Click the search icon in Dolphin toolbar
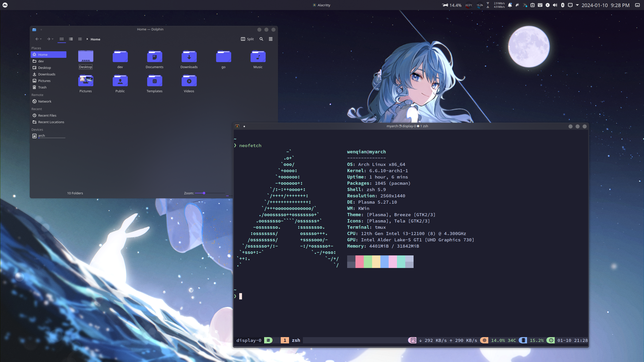 261,39
